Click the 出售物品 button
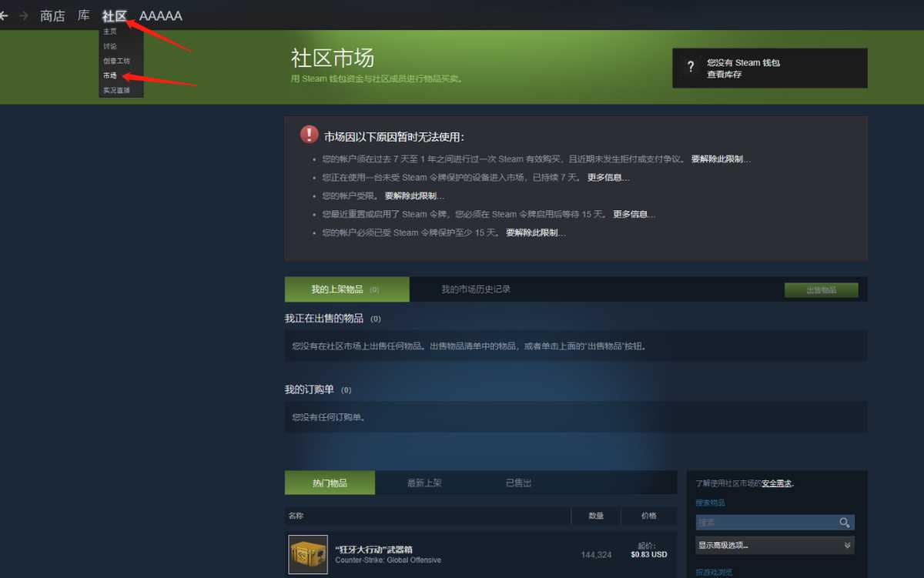Screen dimensions: 924x578 pos(821,290)
